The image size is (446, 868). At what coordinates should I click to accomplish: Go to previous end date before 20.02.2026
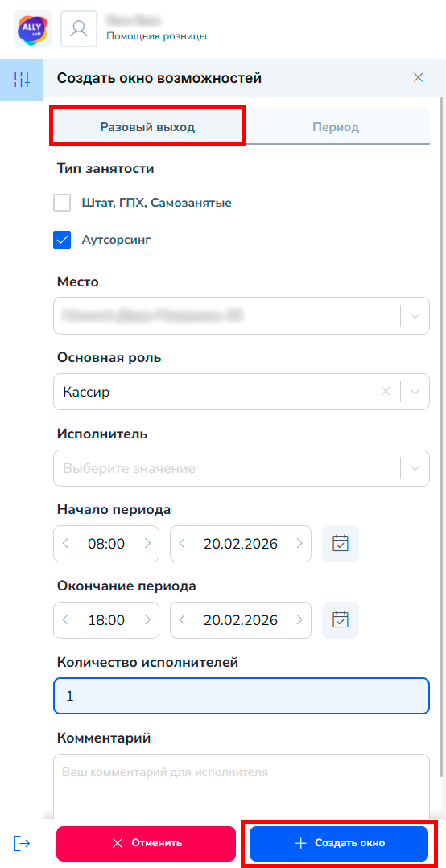[x=182, y=620]
